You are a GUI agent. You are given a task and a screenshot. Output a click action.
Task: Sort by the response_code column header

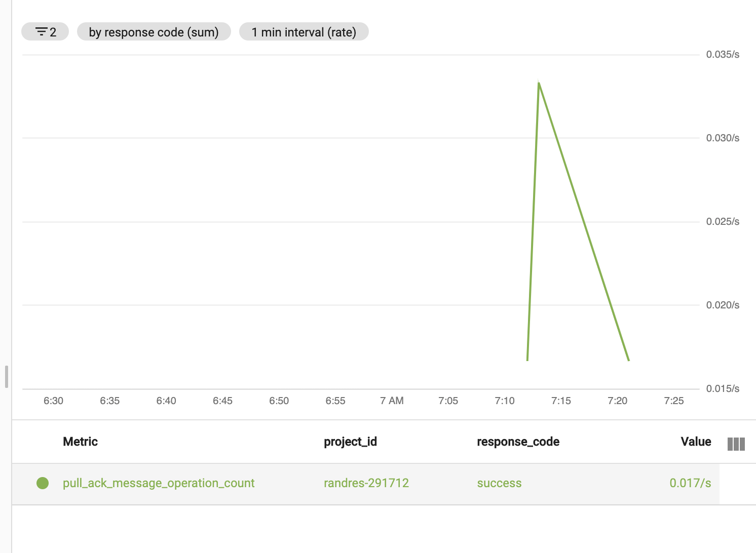coord(518,441)
